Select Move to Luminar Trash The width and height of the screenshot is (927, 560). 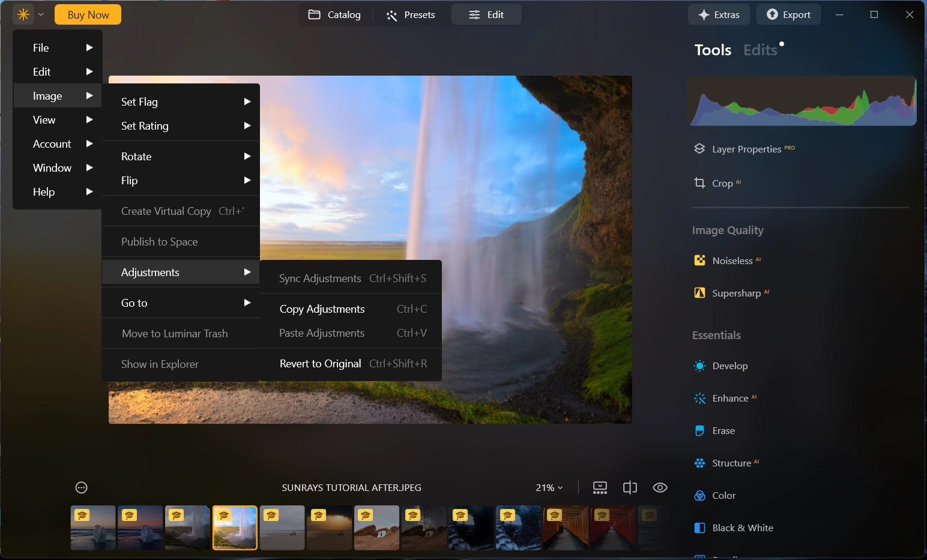tap(181, 334)
